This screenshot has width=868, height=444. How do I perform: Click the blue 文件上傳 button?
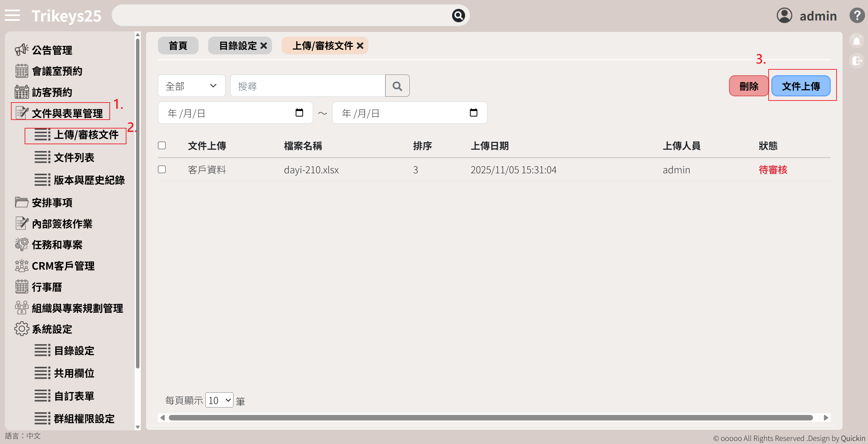click(801, 86)
